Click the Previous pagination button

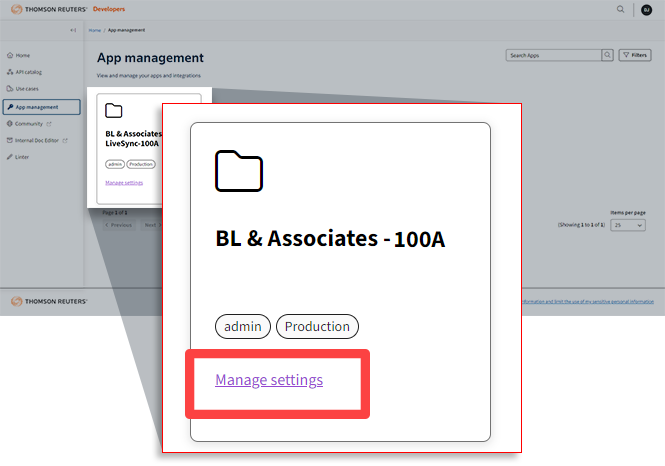coord(119,225)
